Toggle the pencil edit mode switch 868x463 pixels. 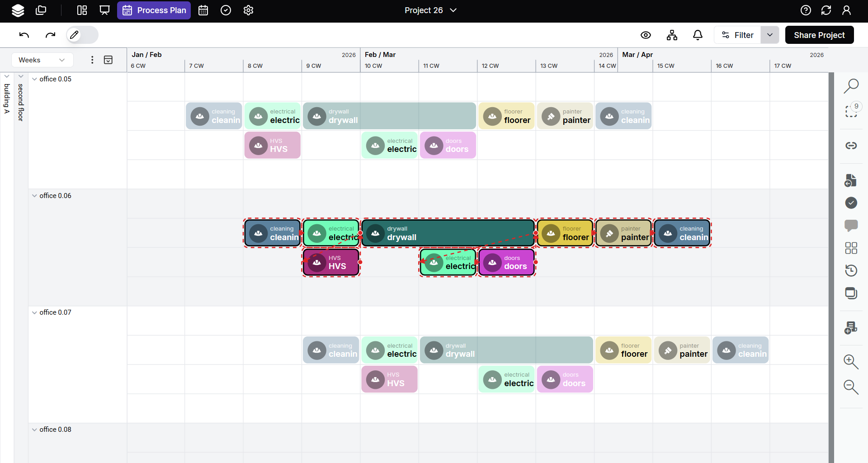[x=82, y=35]
